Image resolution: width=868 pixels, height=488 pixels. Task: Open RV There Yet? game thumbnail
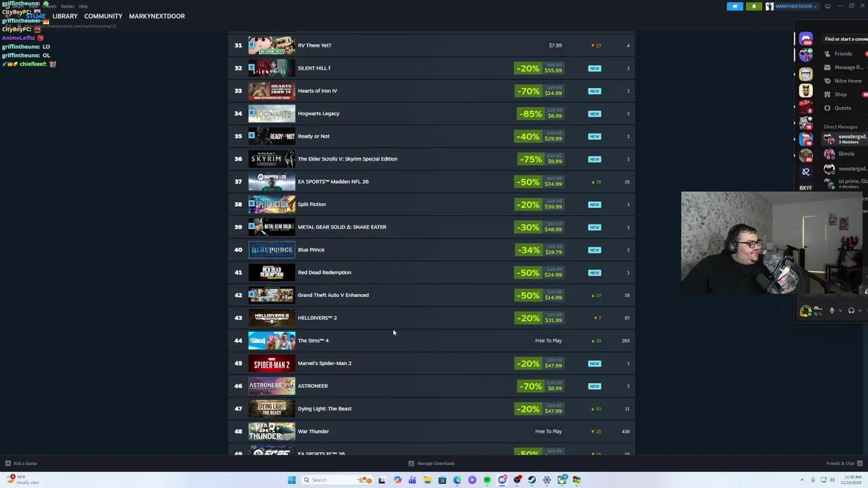coord(271,45)
